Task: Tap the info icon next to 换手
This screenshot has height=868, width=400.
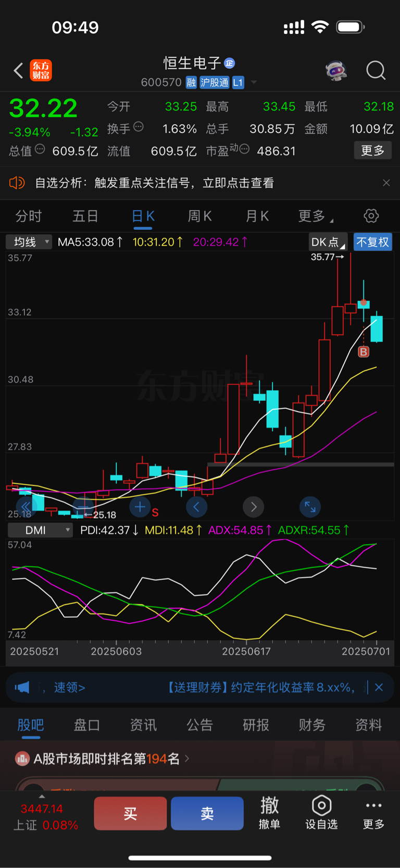Action: [x=139, y=126]
